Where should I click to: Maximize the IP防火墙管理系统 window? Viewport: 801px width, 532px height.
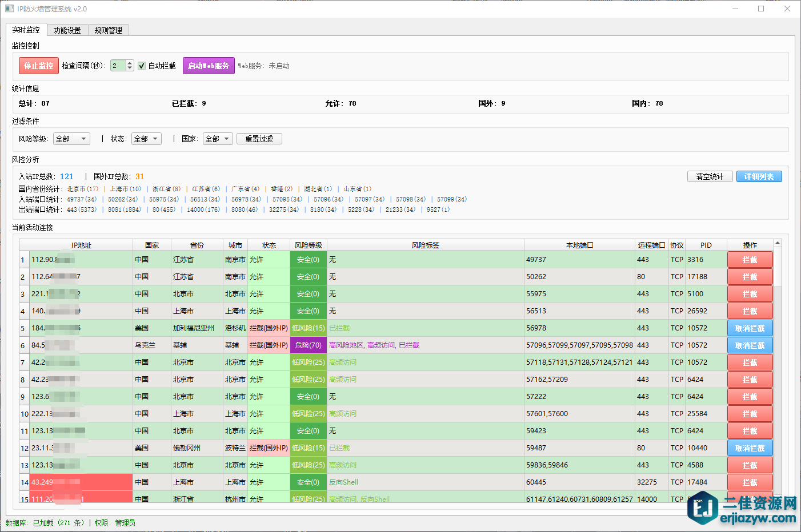[x=761, y=9]
